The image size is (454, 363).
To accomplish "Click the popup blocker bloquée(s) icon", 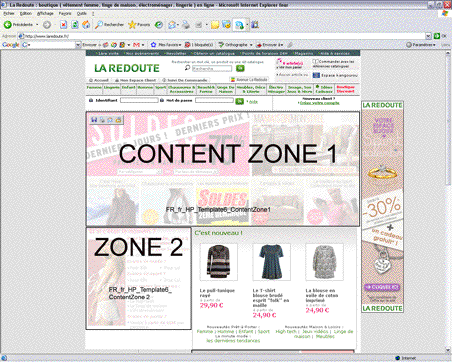I will 188,45.
